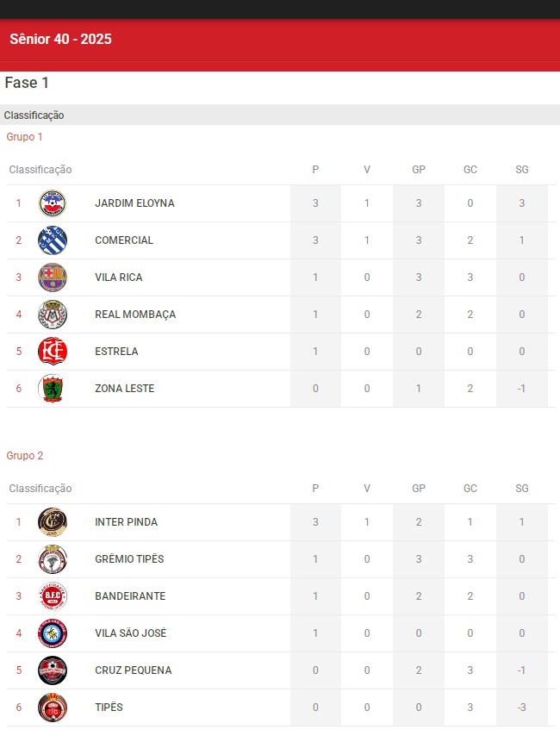Click the Vila São José team crest

53,633
